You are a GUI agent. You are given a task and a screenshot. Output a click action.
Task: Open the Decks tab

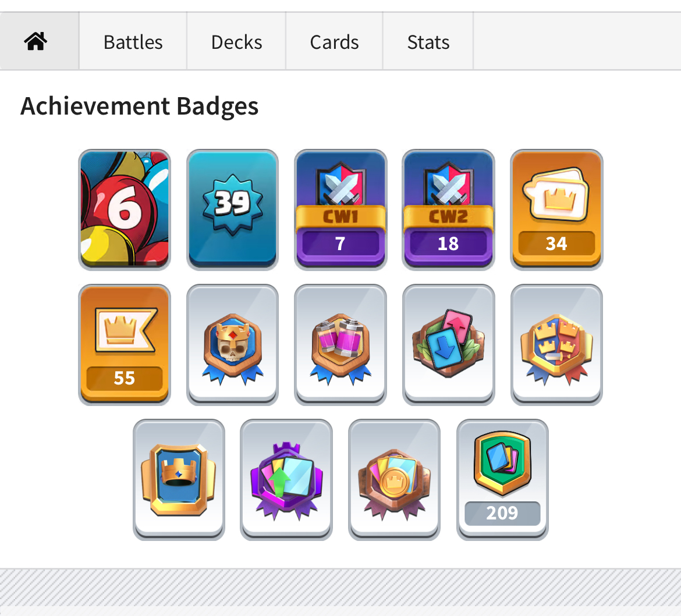tap(236, 41)
